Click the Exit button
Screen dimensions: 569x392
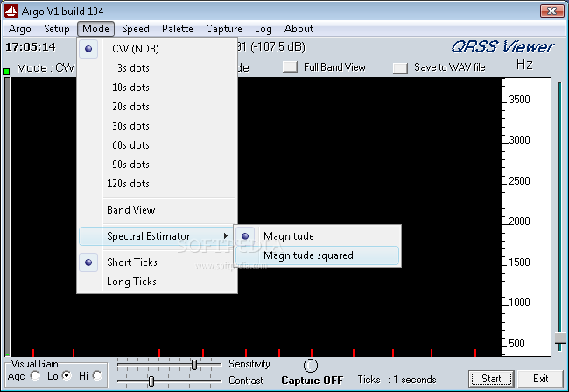(540, 379)
